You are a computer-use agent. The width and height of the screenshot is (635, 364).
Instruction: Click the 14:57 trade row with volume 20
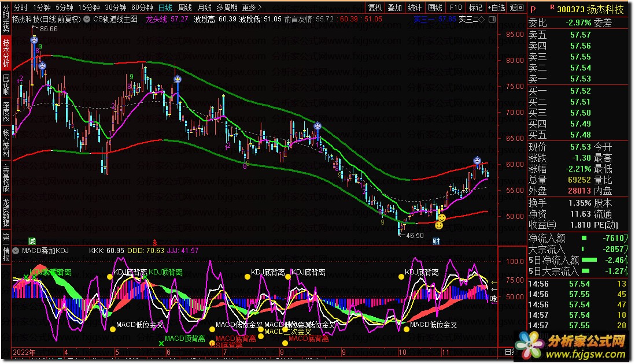pos(578,326)
